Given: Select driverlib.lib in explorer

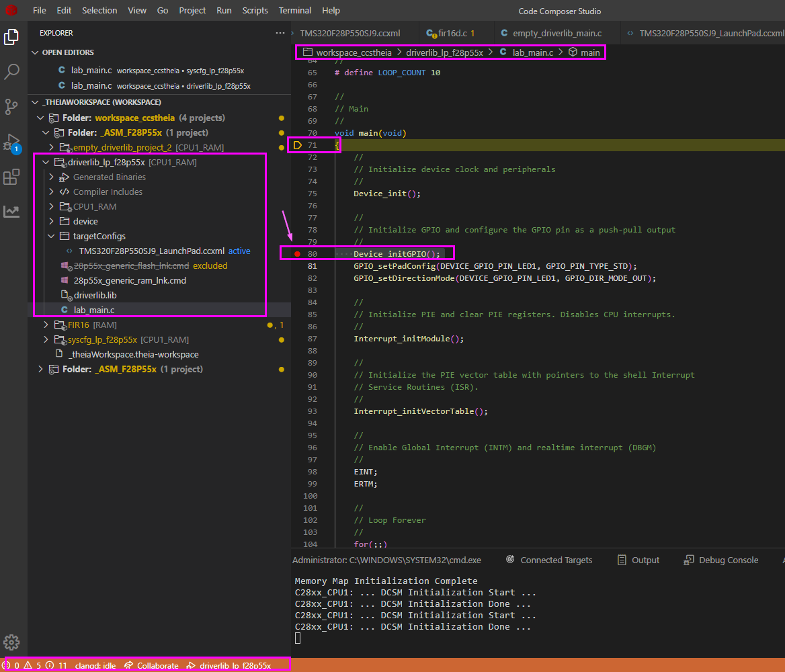Looking at the screenshot, I should click(x=159, y=296).
